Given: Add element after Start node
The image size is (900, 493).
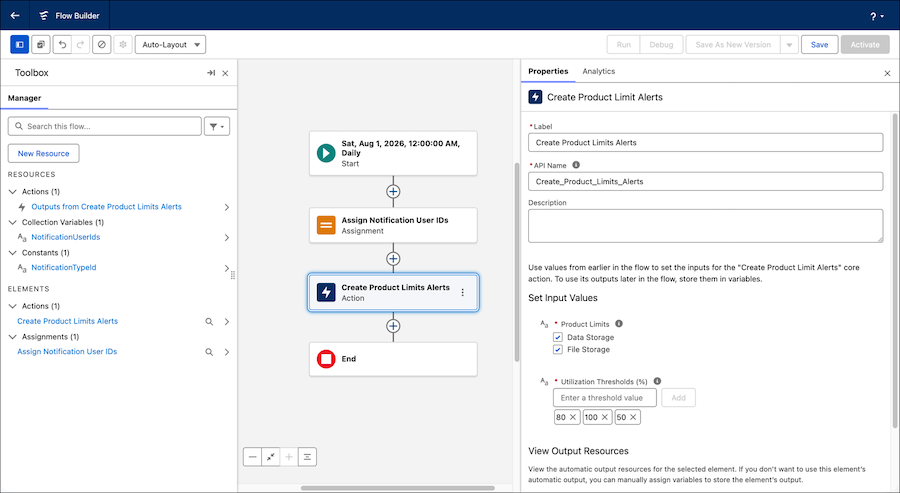Looking at the screenshot, I should 393,192.
